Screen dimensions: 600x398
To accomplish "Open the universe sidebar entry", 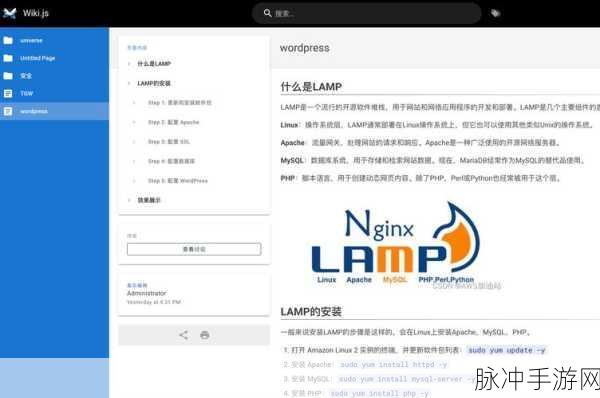I will 54,40.
